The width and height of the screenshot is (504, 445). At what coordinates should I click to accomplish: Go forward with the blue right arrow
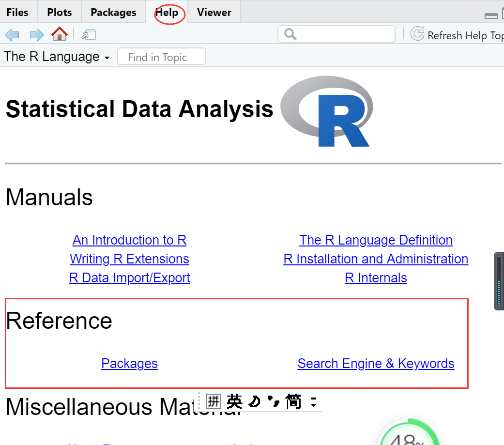click(x=37, y=34)
